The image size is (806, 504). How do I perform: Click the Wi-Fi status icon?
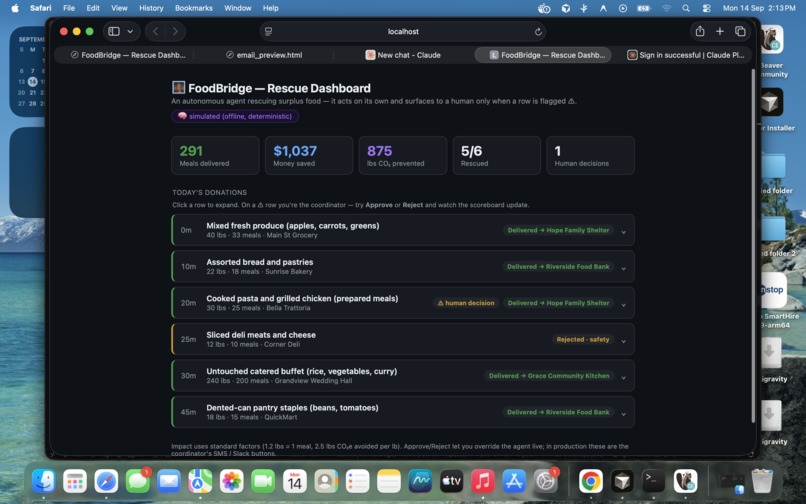[x=666, y=8]
